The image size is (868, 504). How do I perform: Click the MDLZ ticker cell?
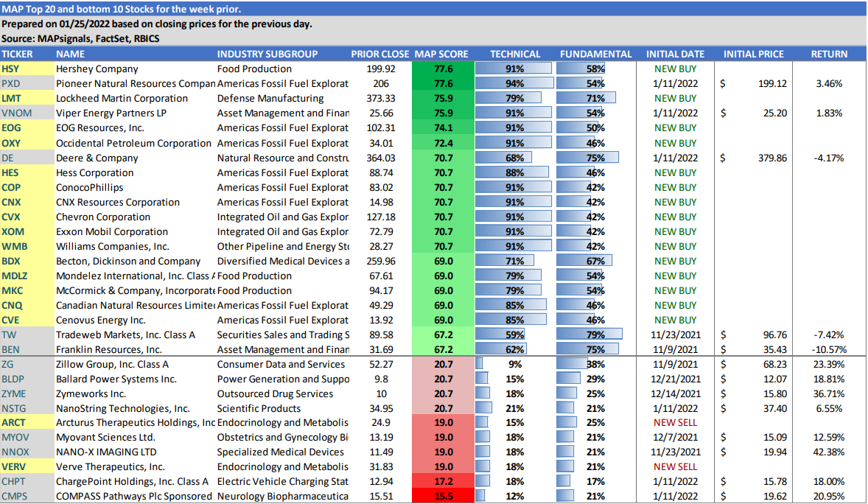pyautogui.click(x=27, y=276)
